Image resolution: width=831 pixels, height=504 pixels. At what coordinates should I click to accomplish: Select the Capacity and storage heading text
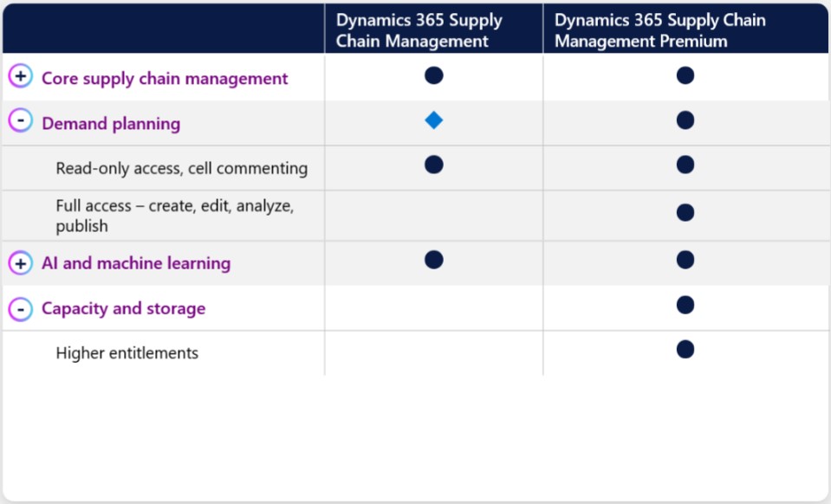tap(123, 308)
